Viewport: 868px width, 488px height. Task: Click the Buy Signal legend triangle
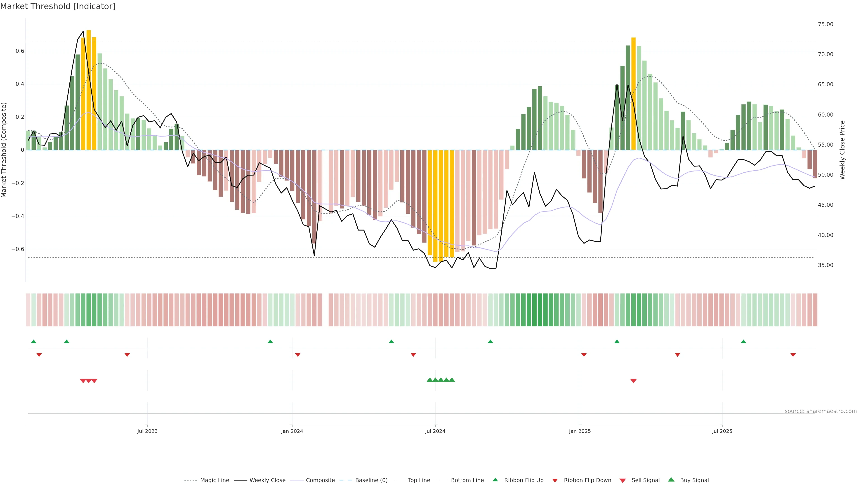(671, 480)
